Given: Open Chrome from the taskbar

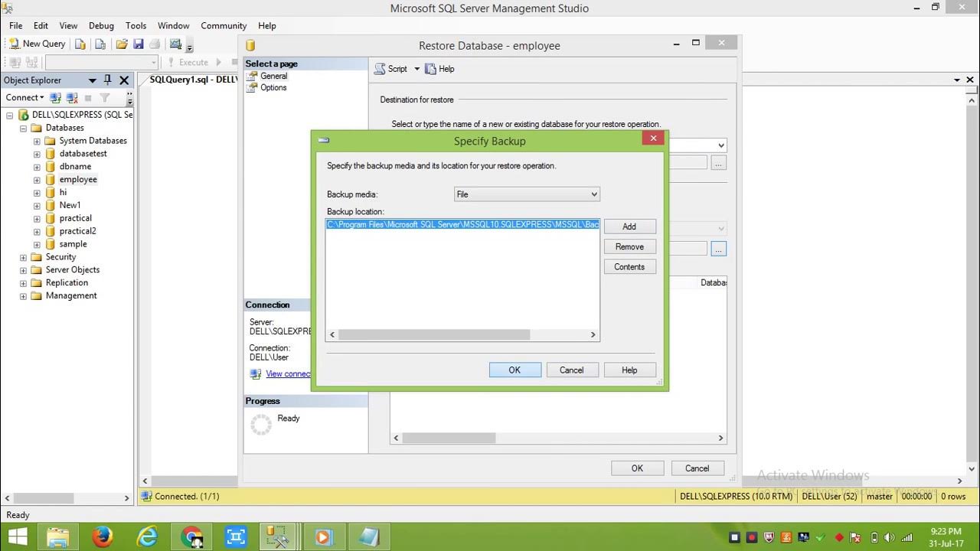Looking at the screenshot, I should (191, 537).
